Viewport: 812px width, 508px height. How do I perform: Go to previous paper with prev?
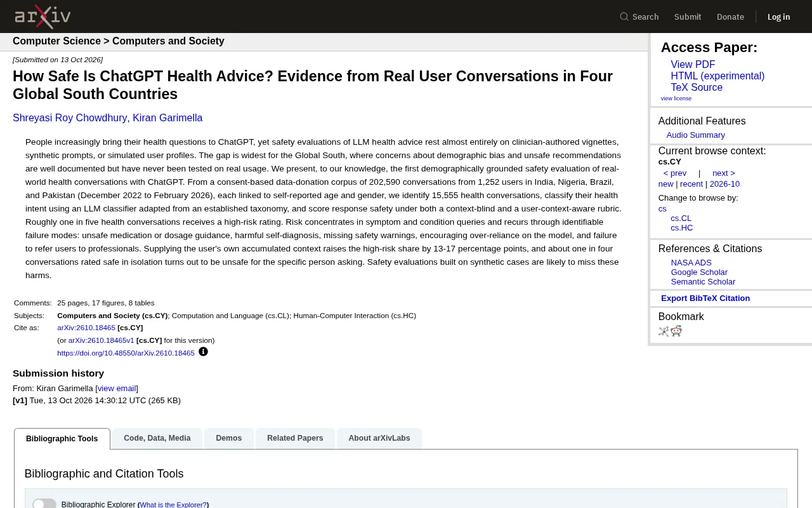point(675,173)
